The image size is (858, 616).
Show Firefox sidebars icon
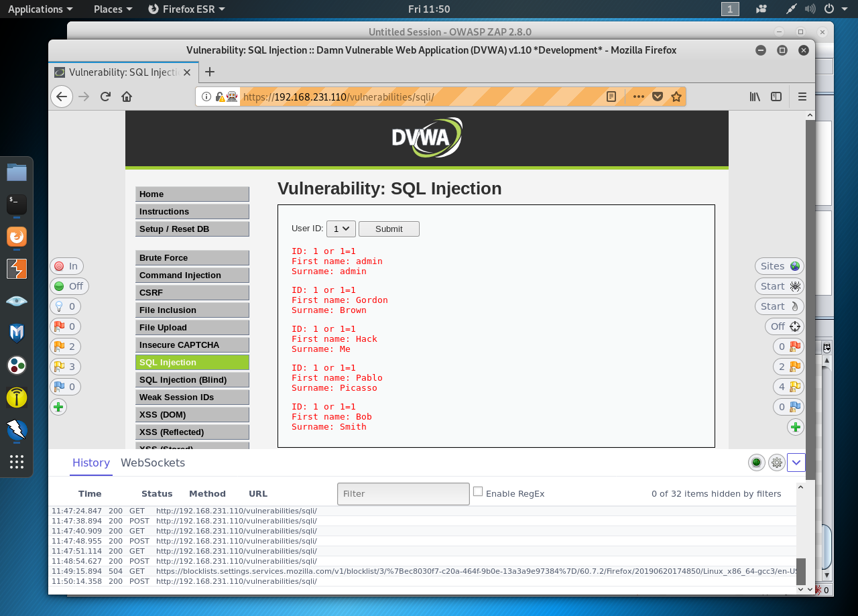pos(776,97)
